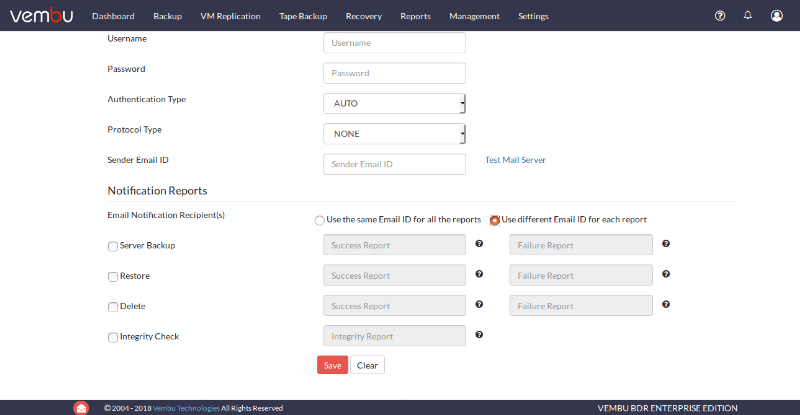Click help icon beside Restore Failure Report

pyautogui.click(x=666, y=274)
